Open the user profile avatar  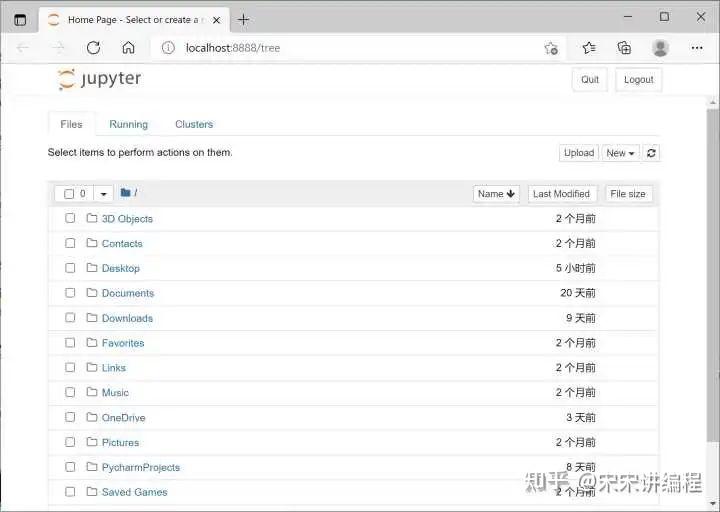point(660,48)
